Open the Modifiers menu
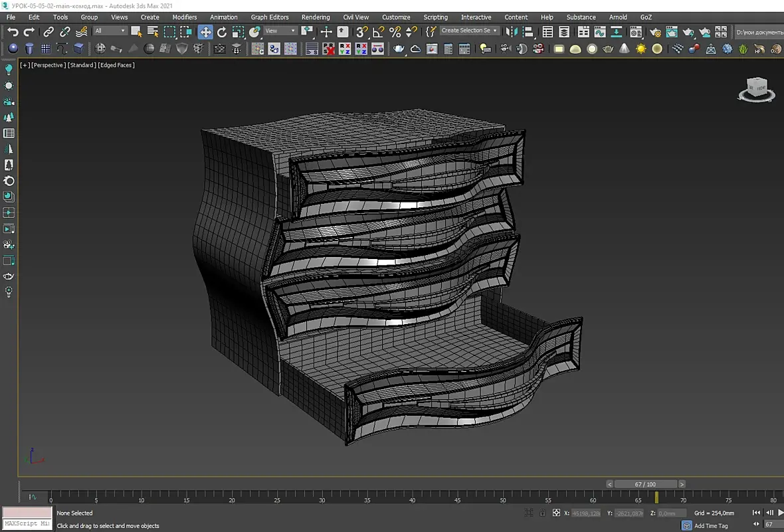This screenshot has height=532, width=784. [x=184, y=17]
